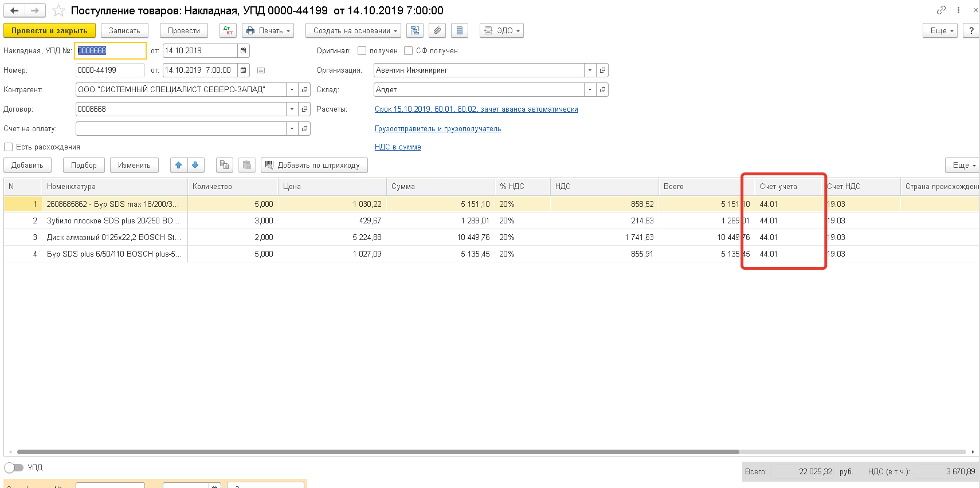Copy the link via the chain icon
Viewport: 980px width, 488px height.
[941, 10]
